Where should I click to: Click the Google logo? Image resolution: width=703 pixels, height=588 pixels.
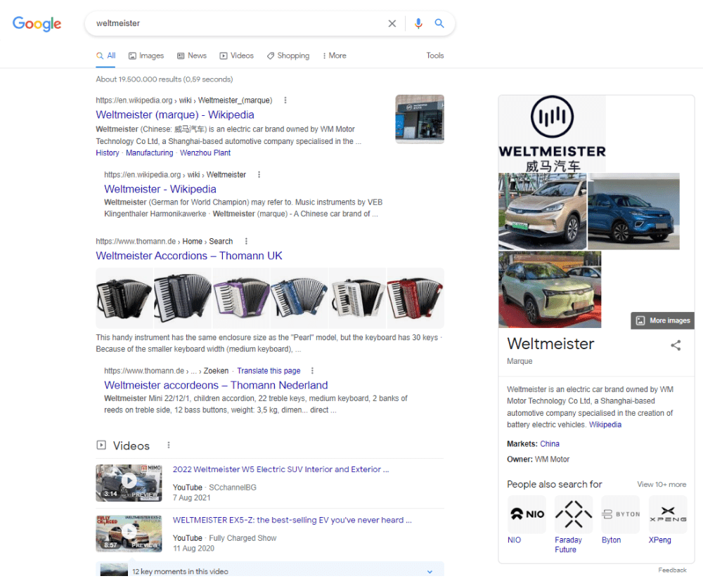(x=37, y=24)
